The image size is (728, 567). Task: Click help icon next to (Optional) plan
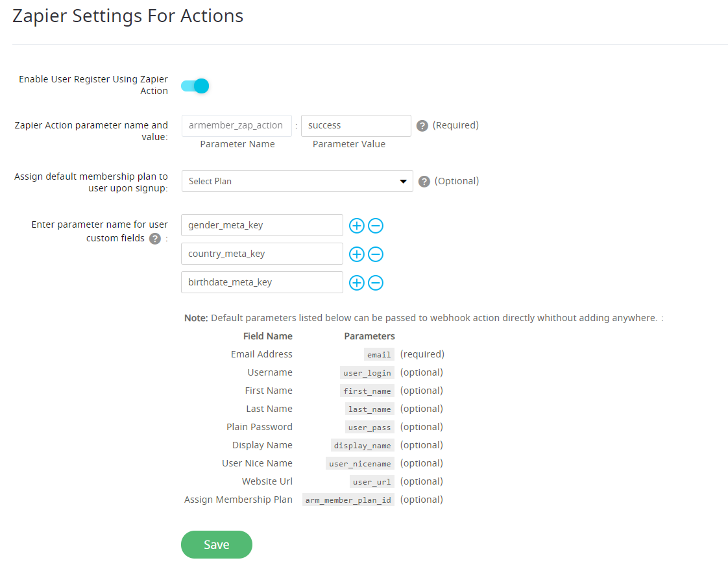coord(424,182)
